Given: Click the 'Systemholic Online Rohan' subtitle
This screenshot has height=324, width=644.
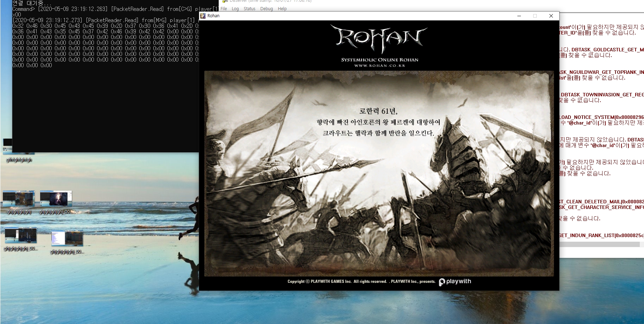Looking at the screenshot, I should coord(380,60).
